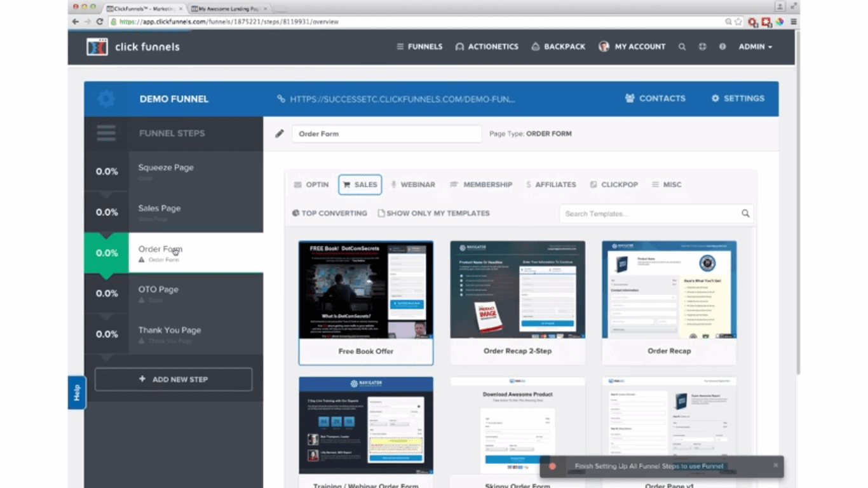Switch to the Webinar templates tab

(413, 184)
